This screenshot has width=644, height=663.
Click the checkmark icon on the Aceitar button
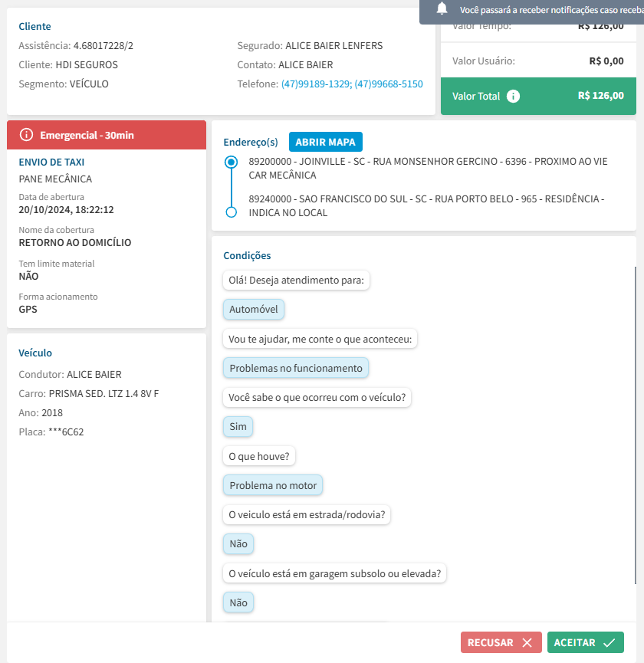[x=609, y=643]
